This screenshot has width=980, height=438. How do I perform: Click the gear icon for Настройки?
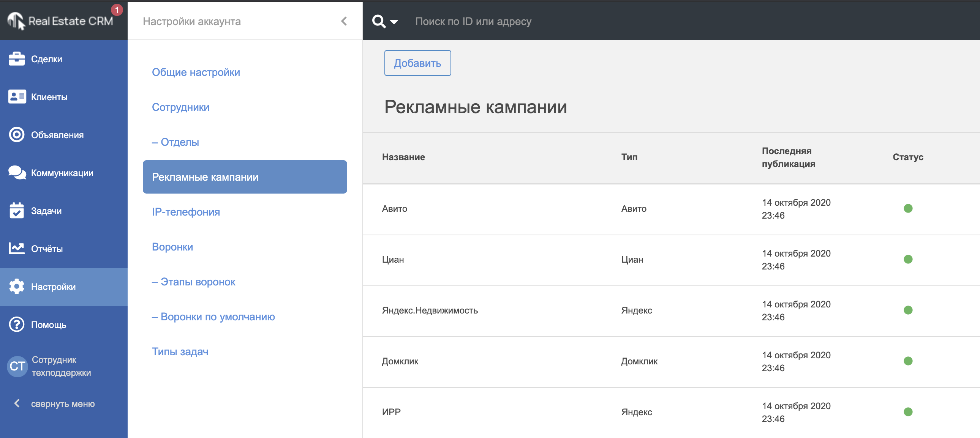[x=17, y=286]
